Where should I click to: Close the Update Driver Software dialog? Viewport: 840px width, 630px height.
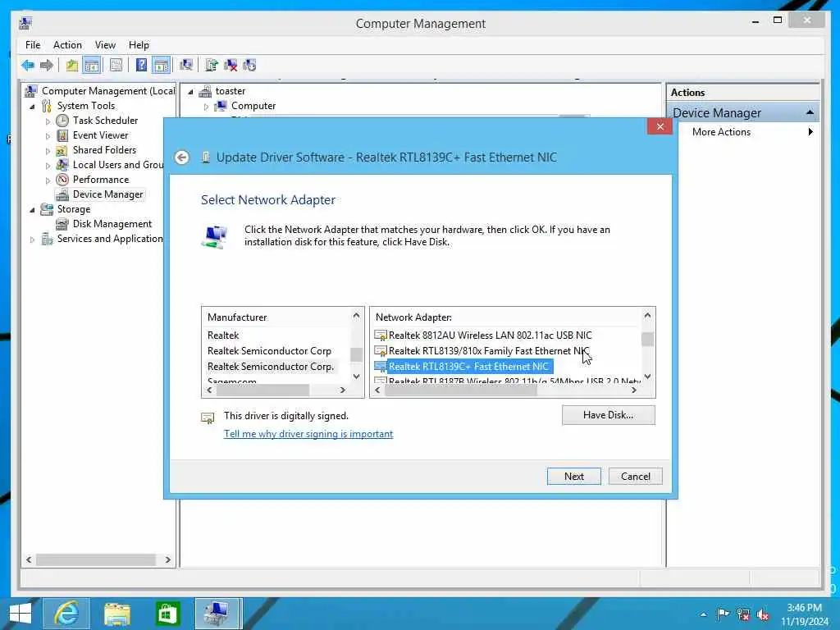660,126
